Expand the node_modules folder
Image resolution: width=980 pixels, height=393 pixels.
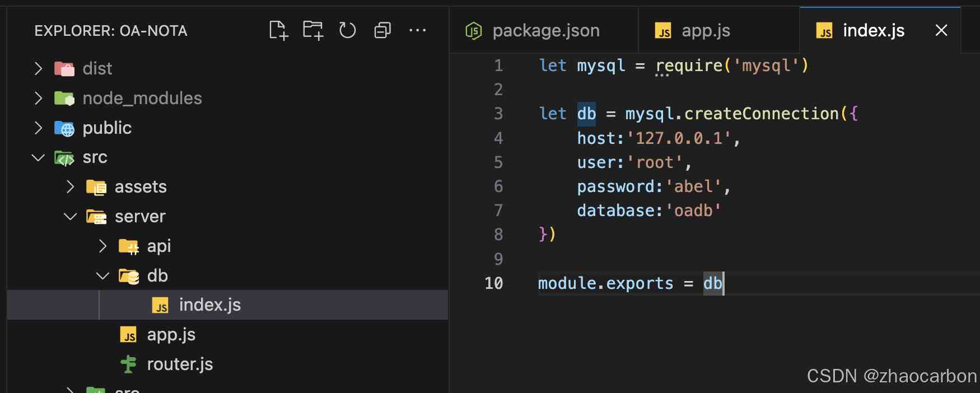tap(38, 99)
